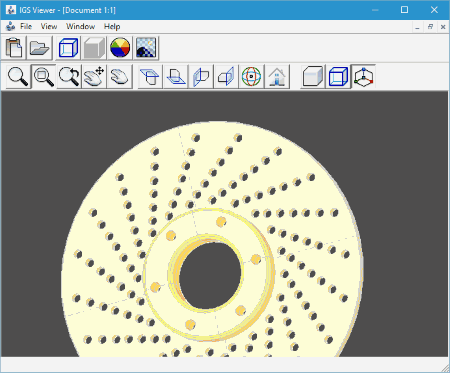Image resolution: width=450 pixels, height=373 pixels.
Task: Toggle the axonometric axes view button
Action: click(363, 77)
